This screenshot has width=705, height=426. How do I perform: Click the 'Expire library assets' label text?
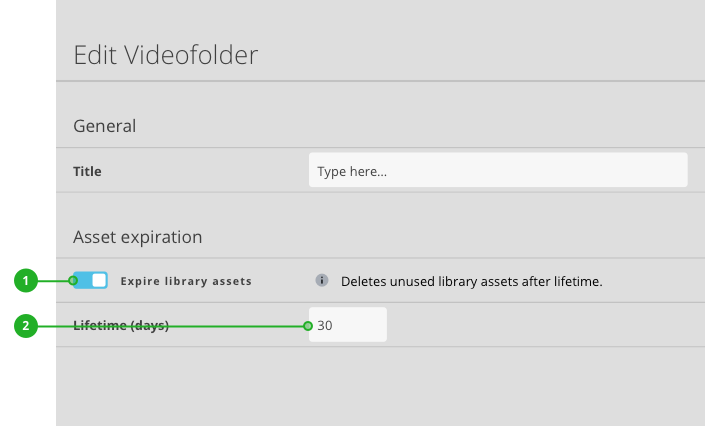(x=186, y=281)
